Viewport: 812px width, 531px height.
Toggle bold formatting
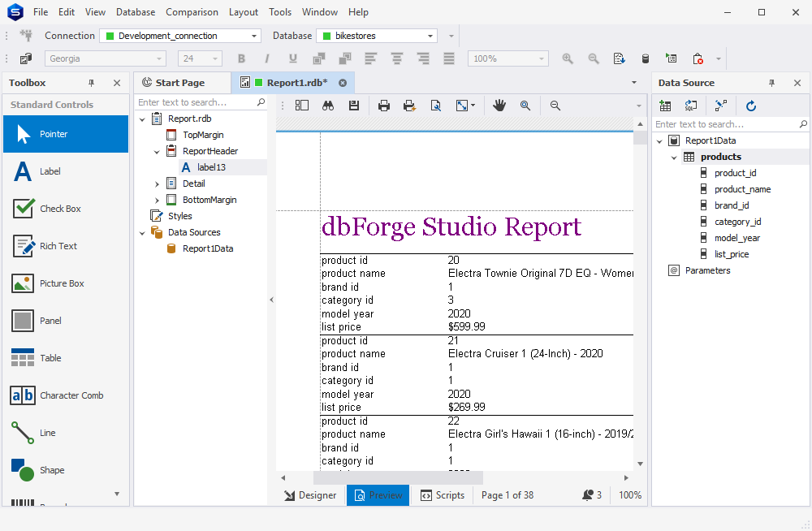[241, 58]
